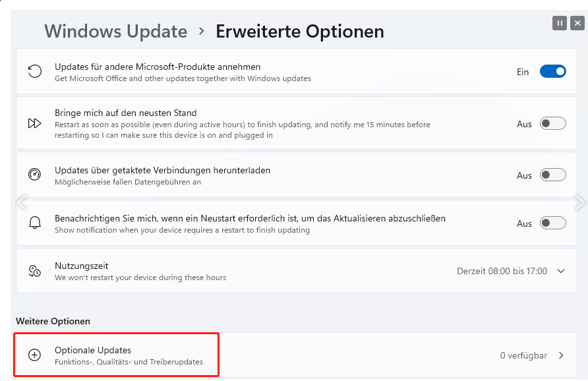This screenshot has width=588, height=381.
Task: Click the sync icon beside Microsoft-Produkte updates
Action: coord(35,72)
